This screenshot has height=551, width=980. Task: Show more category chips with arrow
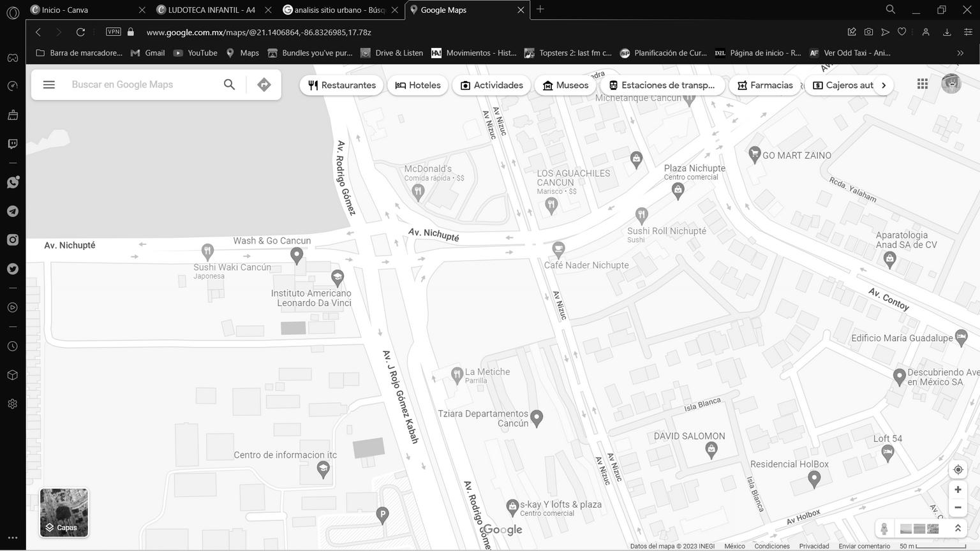click(x=884, y=85)
